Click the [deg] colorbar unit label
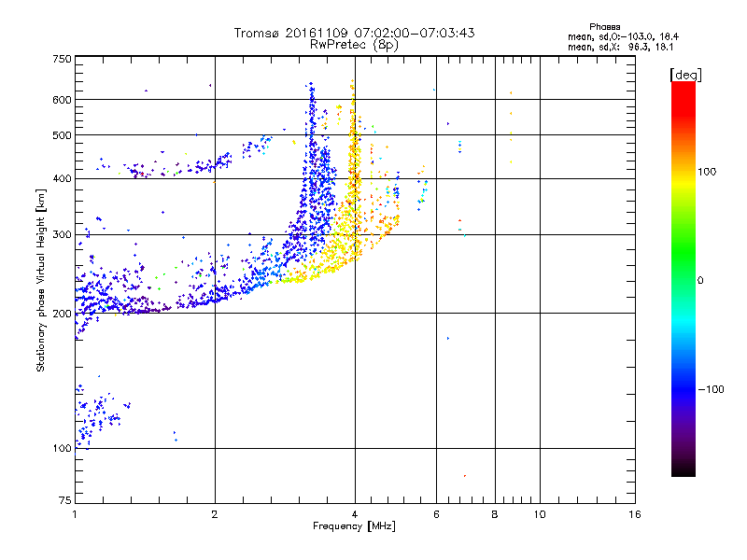The width and height of the screenshot is (747, 560). click(685, 75)
